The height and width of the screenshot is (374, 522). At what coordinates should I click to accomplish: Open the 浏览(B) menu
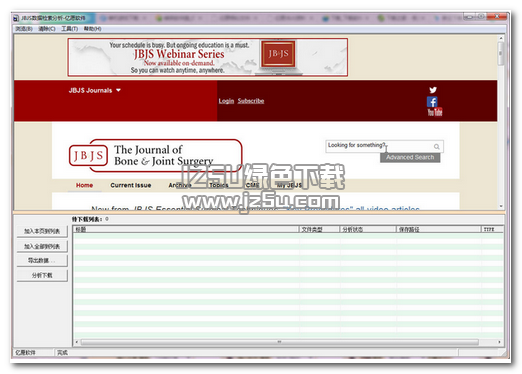pos(24,29)
